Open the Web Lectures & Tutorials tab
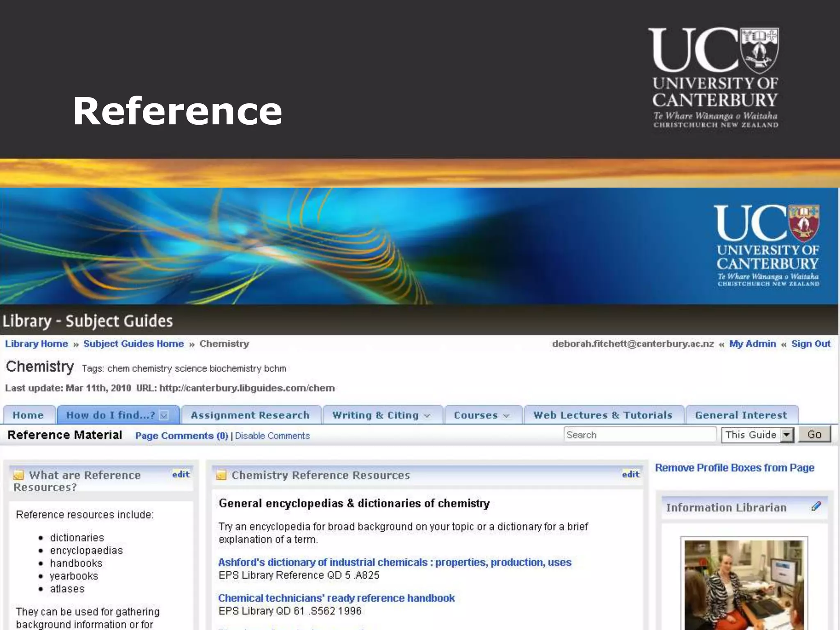 (x=603, y=415)
